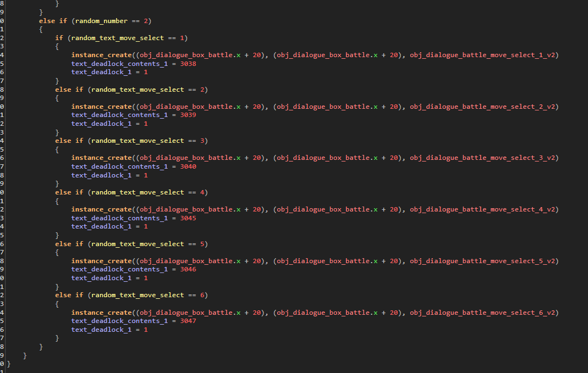
Task: Click the number 3045 in the code
Action: point(188,218)
